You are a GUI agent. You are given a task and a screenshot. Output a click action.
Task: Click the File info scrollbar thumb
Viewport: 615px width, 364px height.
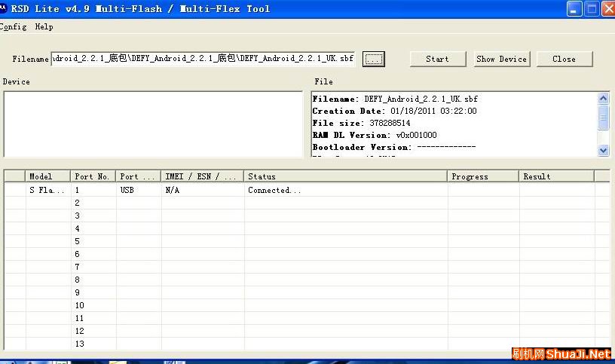pos(603,117)
